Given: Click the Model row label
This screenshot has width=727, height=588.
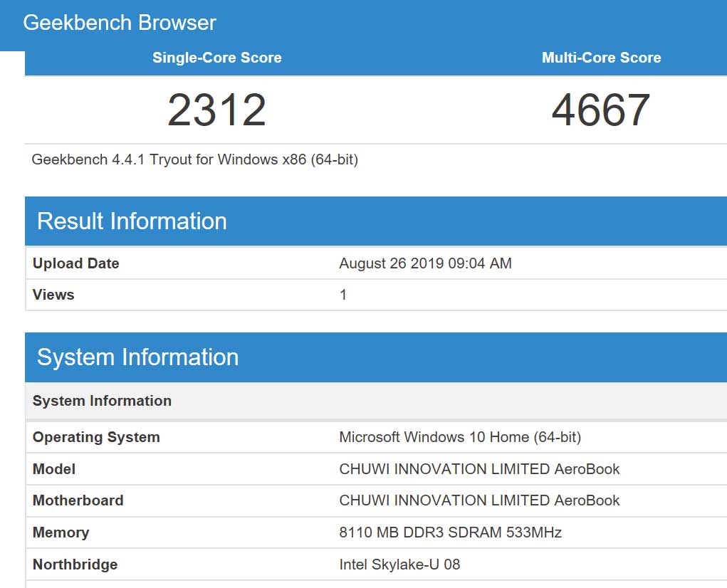Looking at the screenshot, I should 54,469.
